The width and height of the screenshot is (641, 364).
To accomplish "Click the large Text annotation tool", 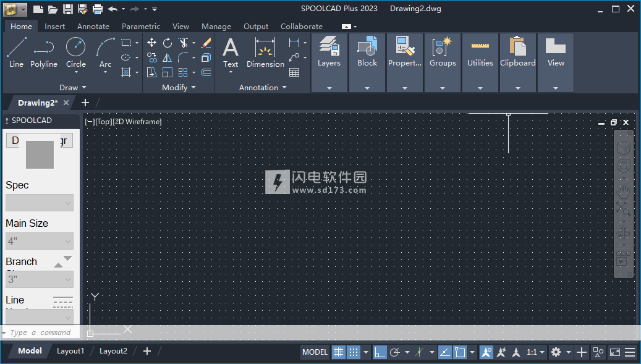I will [x=231, y=53].
